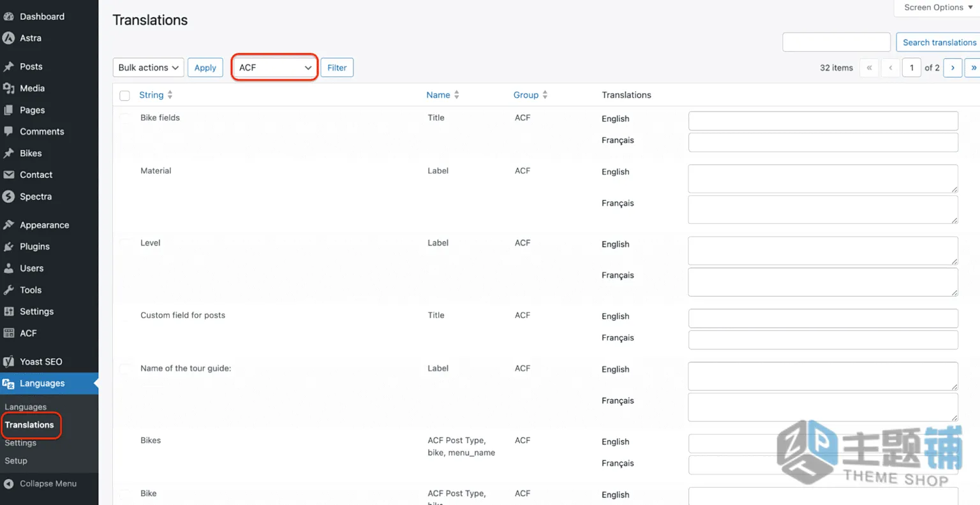
Task: Click the English field for Bike fields
Action: point(823,121)
